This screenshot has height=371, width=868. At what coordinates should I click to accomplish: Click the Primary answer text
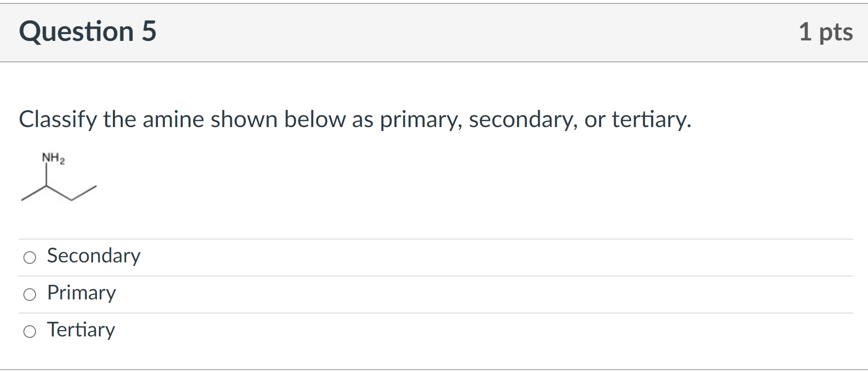tap(81, 293)
